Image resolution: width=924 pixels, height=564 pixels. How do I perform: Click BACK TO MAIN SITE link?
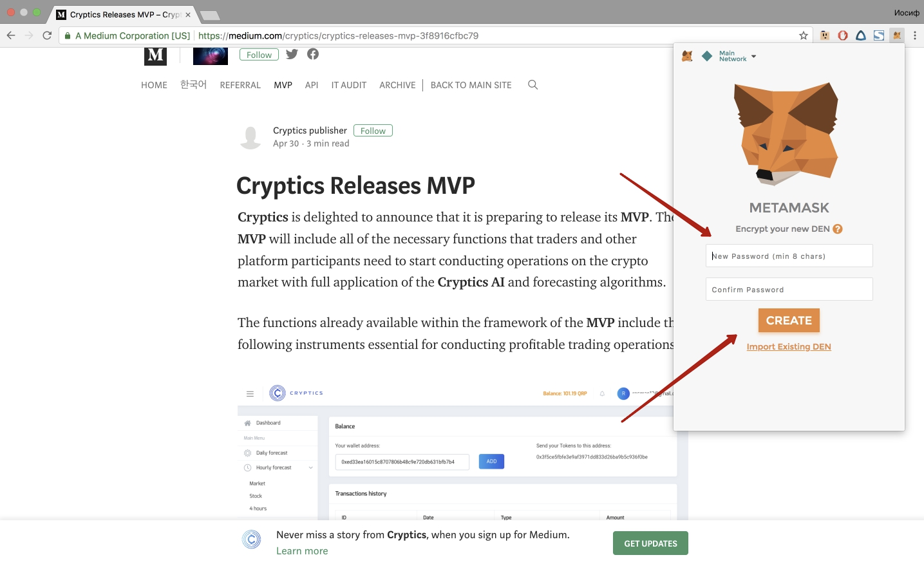coord(471,85)
